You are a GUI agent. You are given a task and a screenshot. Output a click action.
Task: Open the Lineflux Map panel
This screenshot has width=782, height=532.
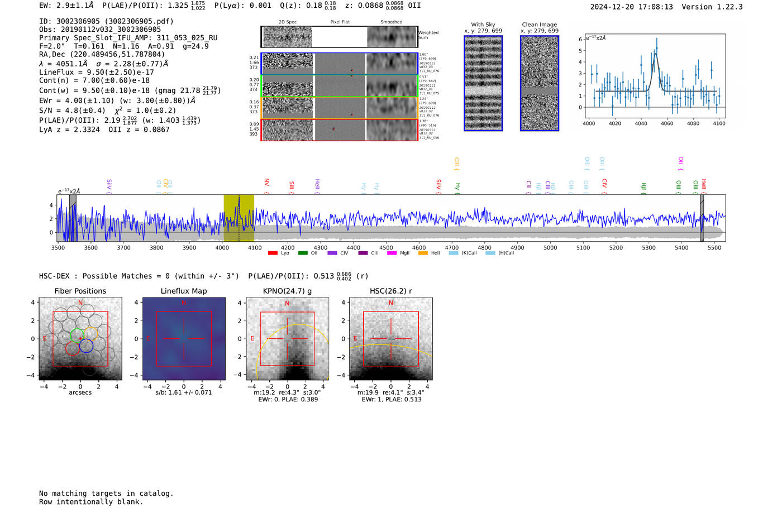[x=184, y=339]
